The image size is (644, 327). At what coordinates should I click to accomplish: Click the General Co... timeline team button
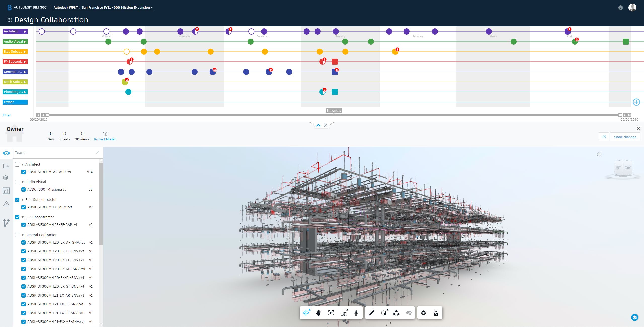pos(15,72)
